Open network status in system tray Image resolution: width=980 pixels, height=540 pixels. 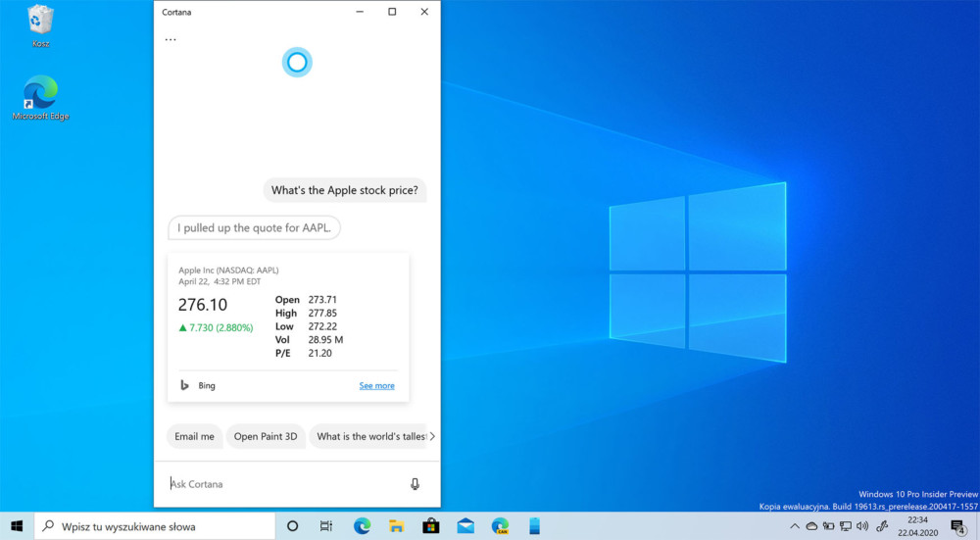pyautogui.click(x=845, y=526)
